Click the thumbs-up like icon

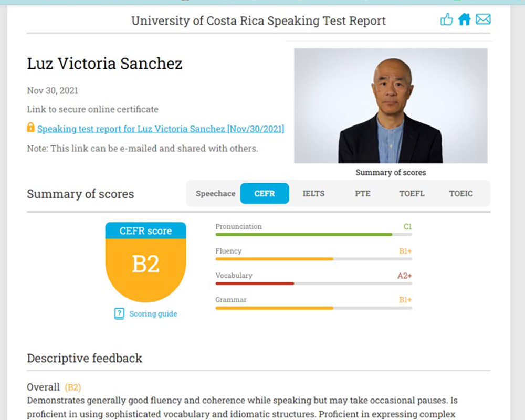click(x=446, y=19)
